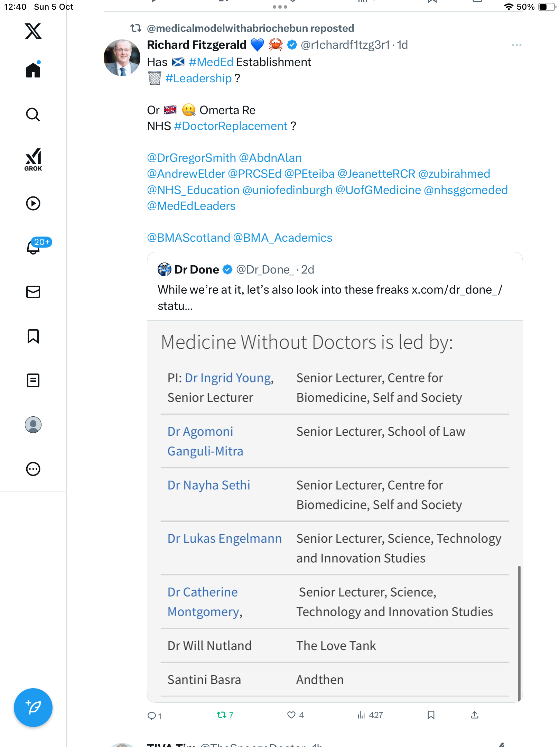
Task: Open the Notifications bell
Action: pyautogui.click(x=33, y=247)
